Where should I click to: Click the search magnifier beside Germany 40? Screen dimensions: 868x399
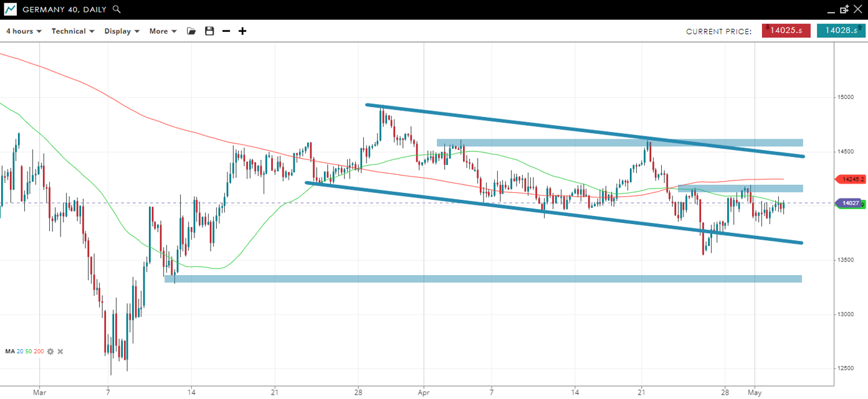[117, 9]
